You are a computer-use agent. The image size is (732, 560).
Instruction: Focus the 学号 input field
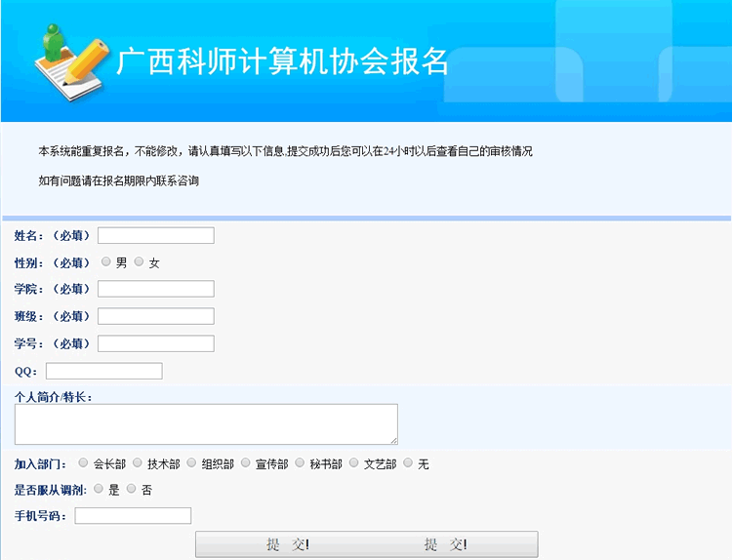[x=156, y=343]
